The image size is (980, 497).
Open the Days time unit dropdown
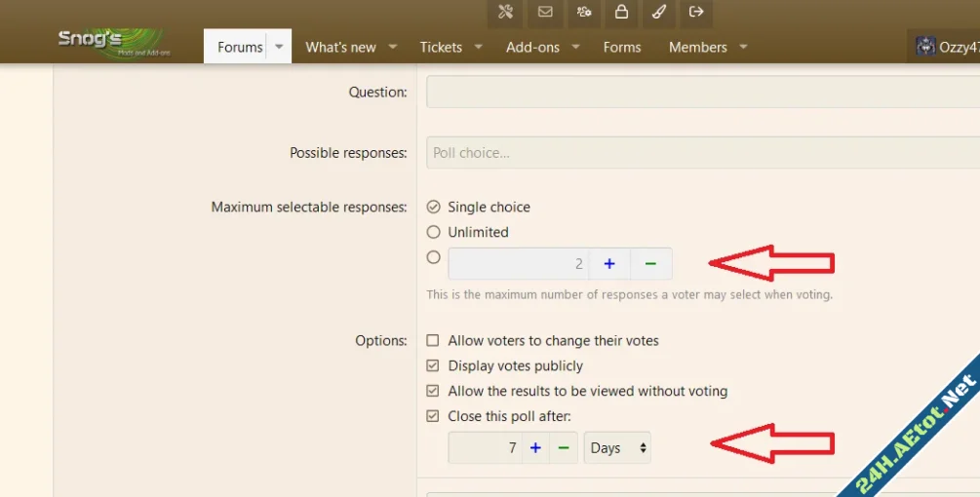tap(617, 448)
